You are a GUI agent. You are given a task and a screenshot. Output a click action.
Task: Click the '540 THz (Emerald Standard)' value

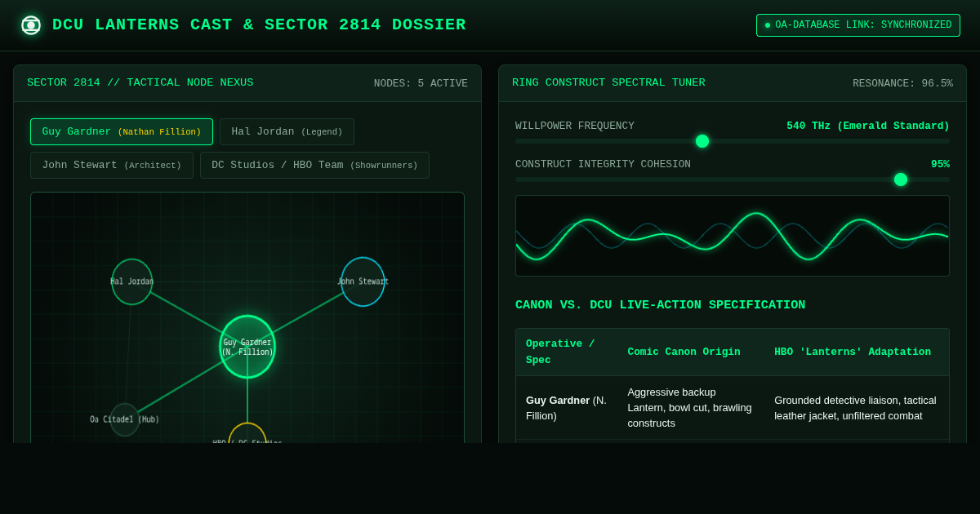(868, 126)
